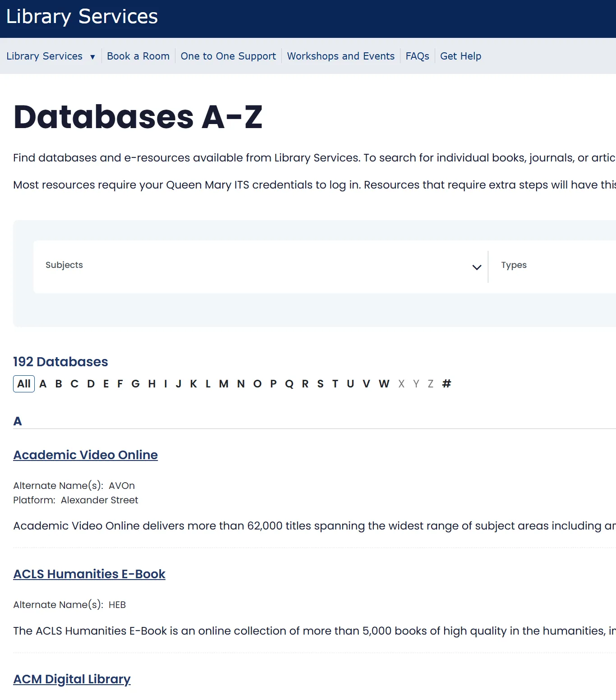Open One to One Support page
Screen dimensions: 616x700
click(x=228, y=56)
